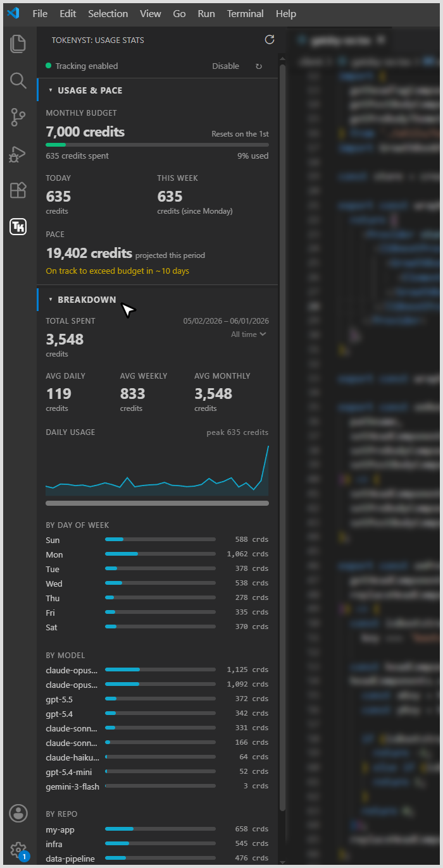Open the File menu
443x868 pixels.
40,13
